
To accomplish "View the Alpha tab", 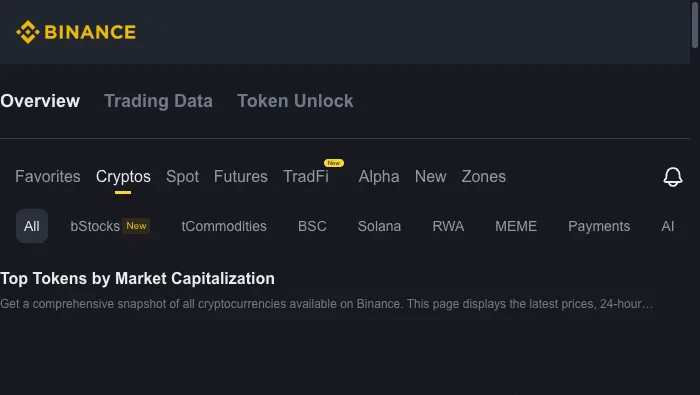I will [x=379, y=177].
